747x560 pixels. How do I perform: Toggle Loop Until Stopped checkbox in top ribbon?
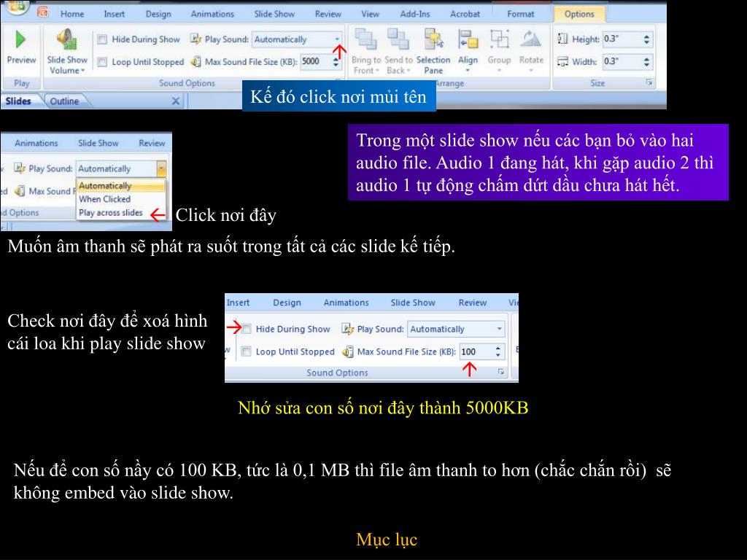(x=102, y=62)
